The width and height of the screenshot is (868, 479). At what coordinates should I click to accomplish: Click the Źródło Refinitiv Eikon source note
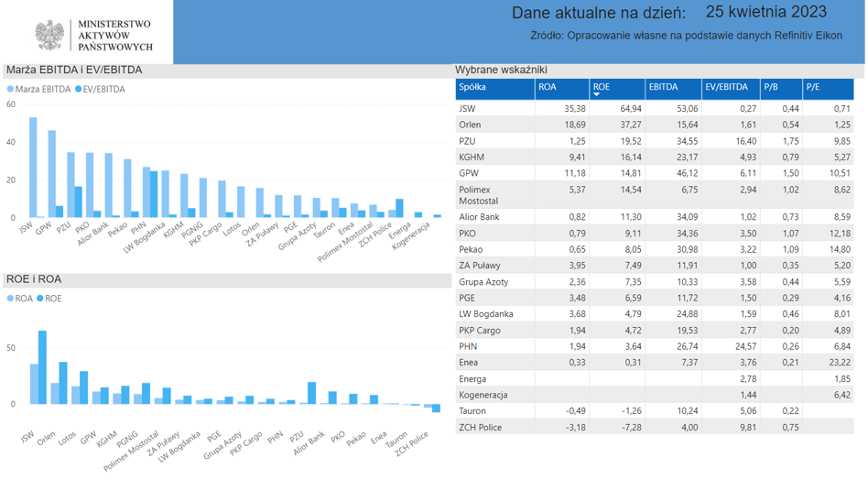tap(687, 36)
